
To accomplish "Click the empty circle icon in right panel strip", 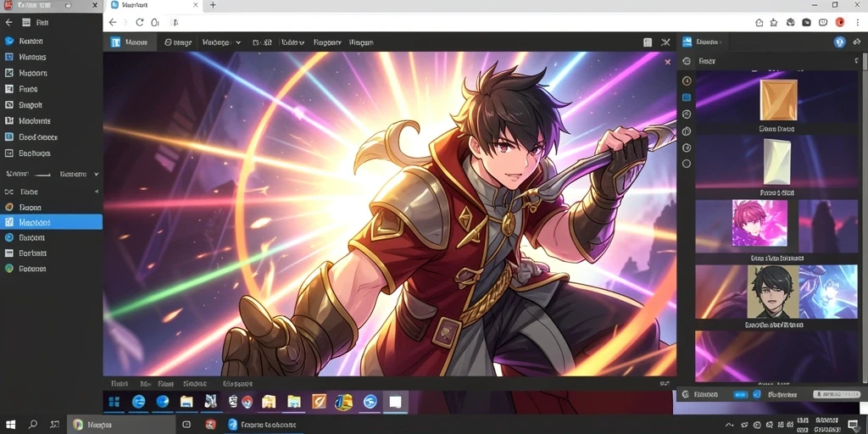I will [687, 164].
